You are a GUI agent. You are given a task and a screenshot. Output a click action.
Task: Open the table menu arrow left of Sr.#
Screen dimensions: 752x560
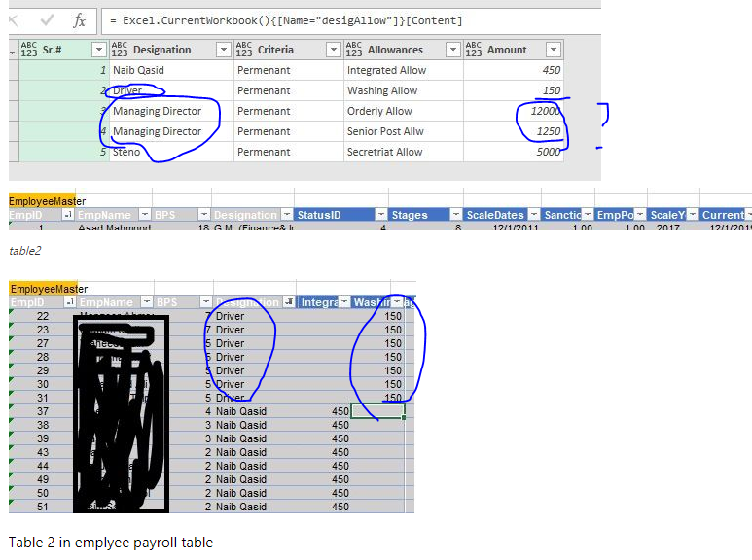click(13, 52)
